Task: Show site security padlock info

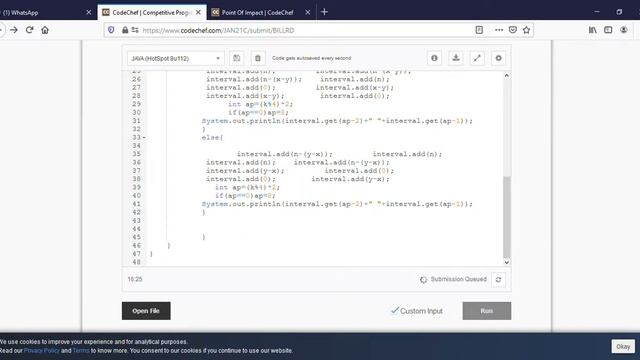Action: tap(125, 30)
